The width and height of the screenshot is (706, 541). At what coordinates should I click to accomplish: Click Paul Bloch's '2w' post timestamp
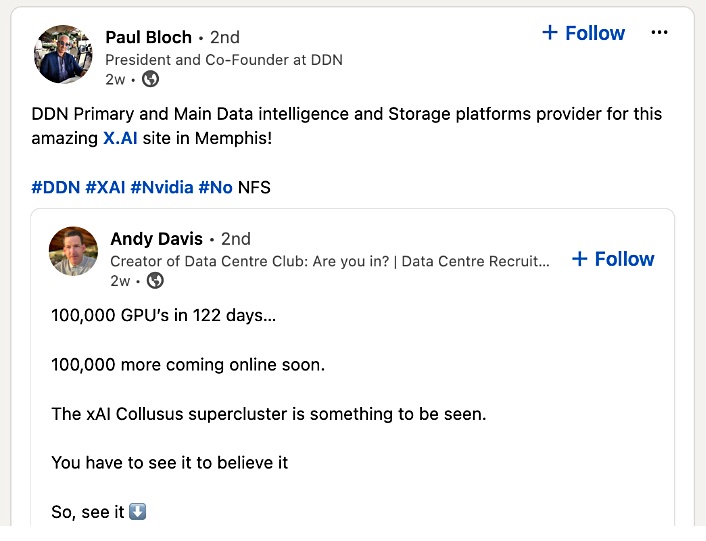(x=115, y=80)
